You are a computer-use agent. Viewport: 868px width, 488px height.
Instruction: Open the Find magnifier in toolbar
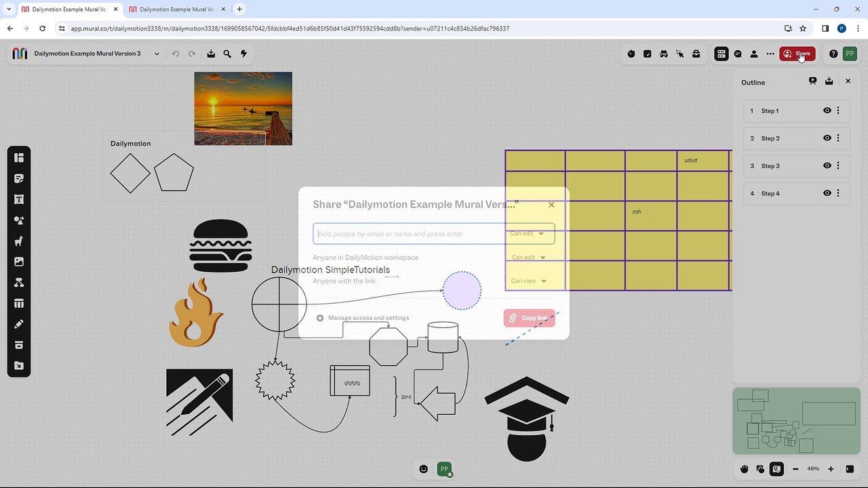pos(227,54)
